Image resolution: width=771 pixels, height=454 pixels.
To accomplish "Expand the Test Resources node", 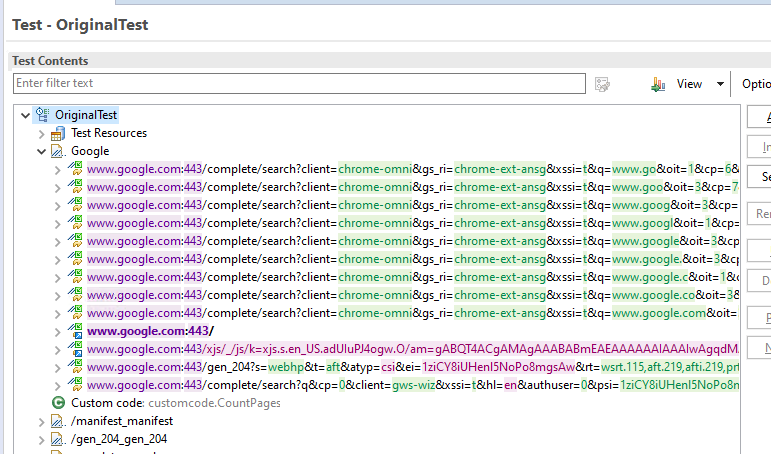I will tap(42, 134).
